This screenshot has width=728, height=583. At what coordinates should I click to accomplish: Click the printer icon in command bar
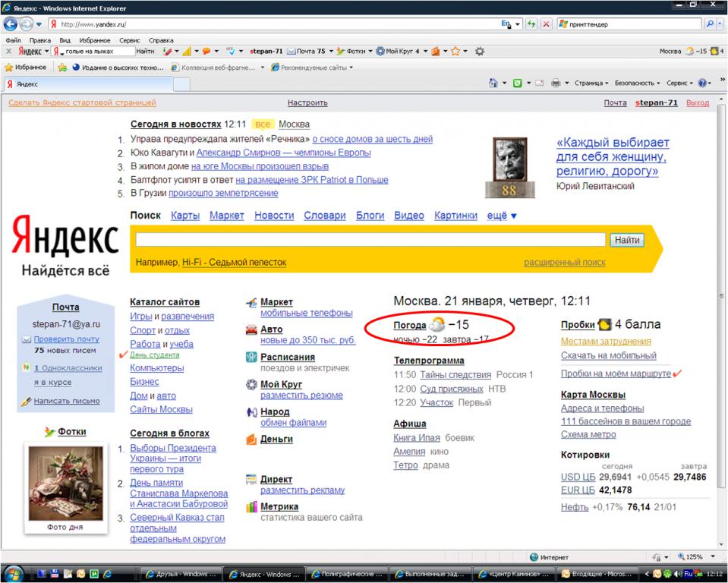(556, 83)
